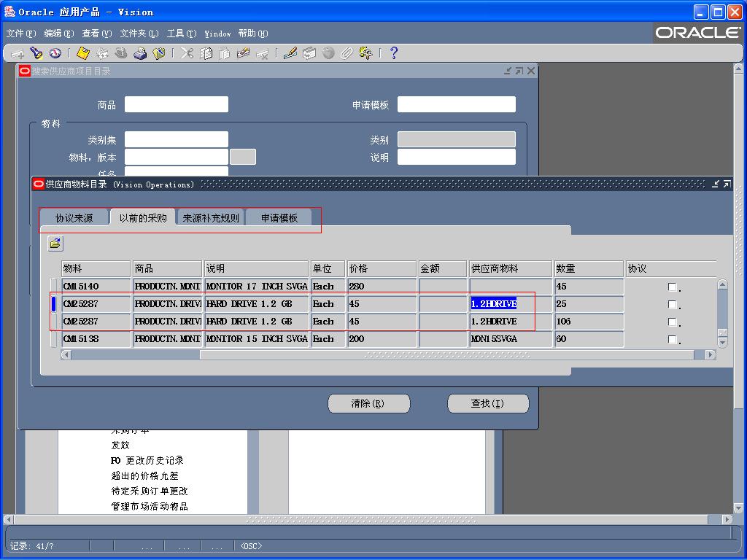This screenshot has height=560, width=747.
Task: Click the MONITOR 15 INCH SVGA description cell
Action: click(256, 339)
